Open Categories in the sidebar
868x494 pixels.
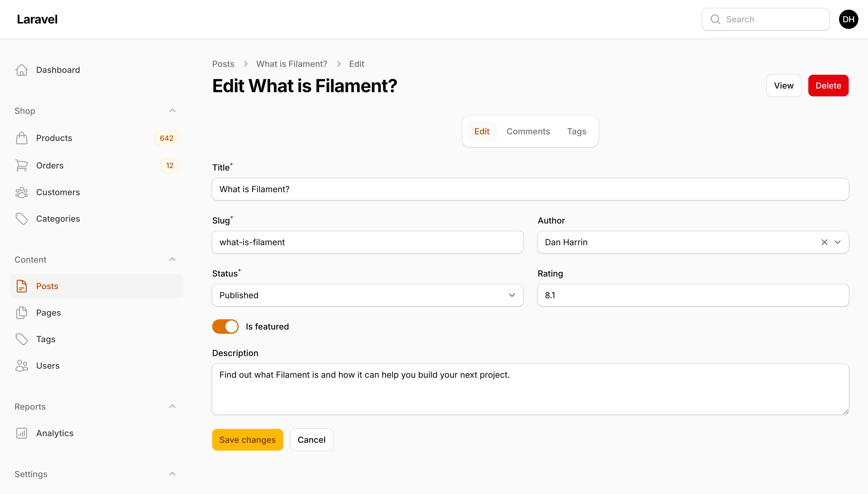click(x=96, y=219)
